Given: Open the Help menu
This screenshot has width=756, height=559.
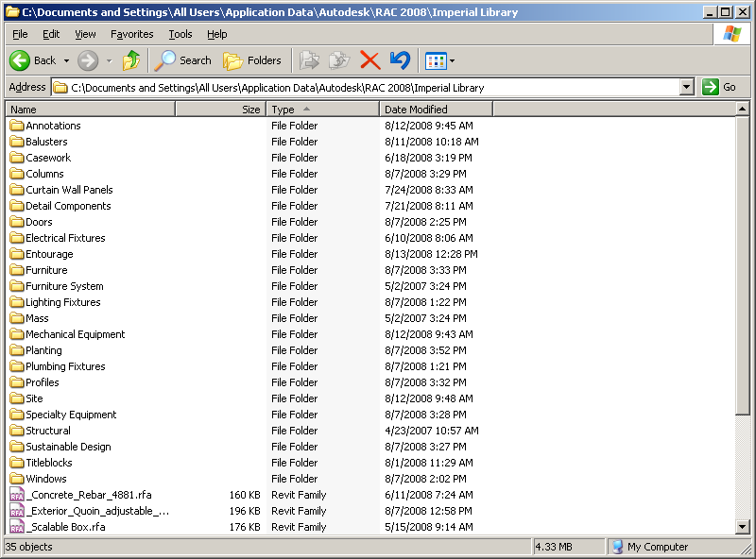Looking at the screenshot, I should pos(217,34).
